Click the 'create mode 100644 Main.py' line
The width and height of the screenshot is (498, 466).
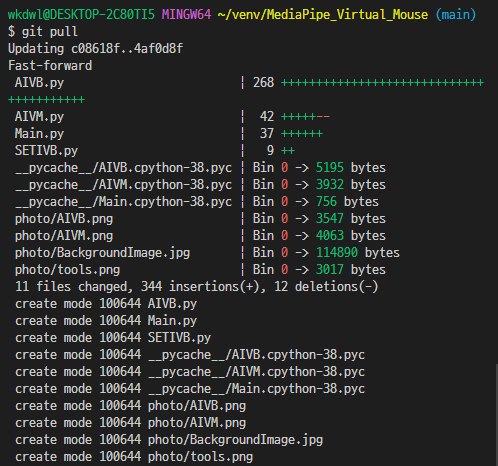pos(106,321)
